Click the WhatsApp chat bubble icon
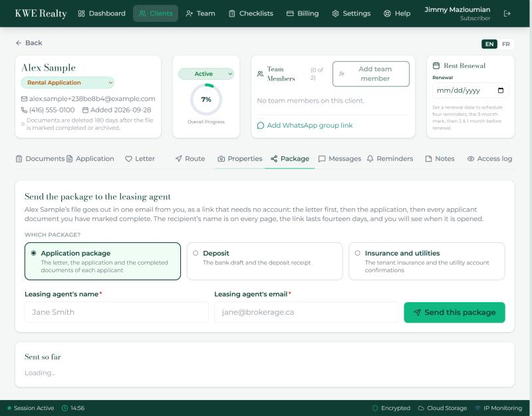Viewport: 532px width, 416px height. [x=261, y=126]
